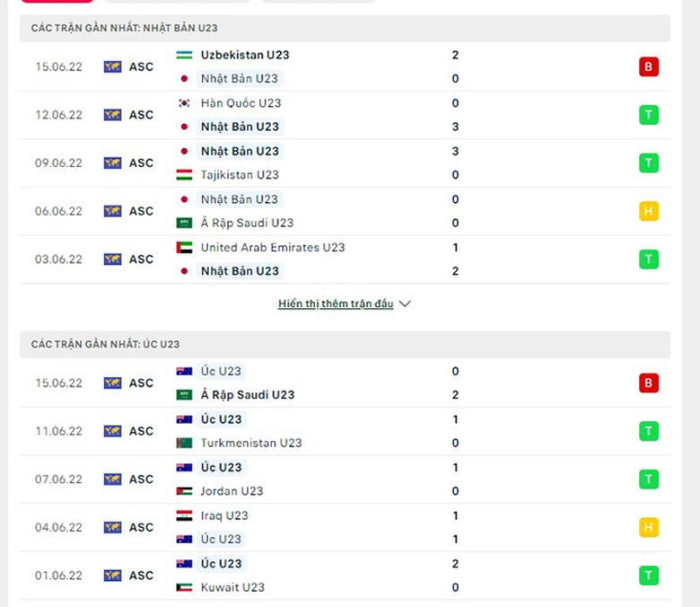Click the green T badge for Kuwait match
The width and height of the screenshot is (700, 607).
click(648, 576)
